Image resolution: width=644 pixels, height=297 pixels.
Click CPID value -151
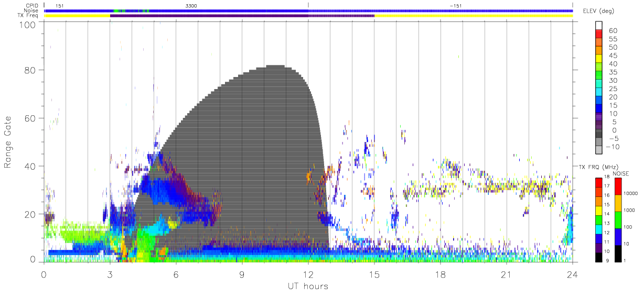point(455,5)
